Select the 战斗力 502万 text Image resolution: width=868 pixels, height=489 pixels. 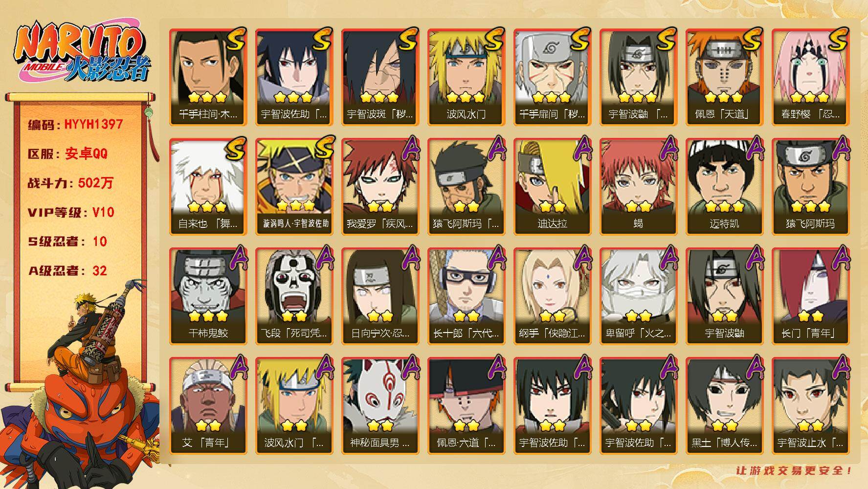pos(70,183)
